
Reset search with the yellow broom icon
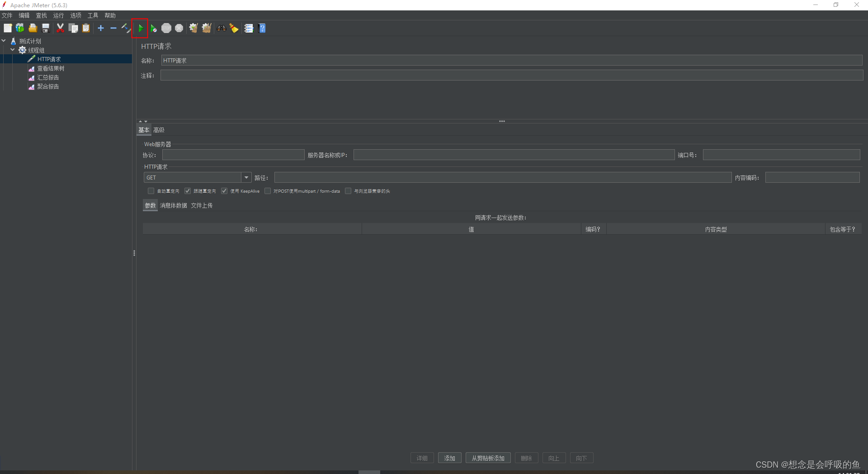pos(234,28)
